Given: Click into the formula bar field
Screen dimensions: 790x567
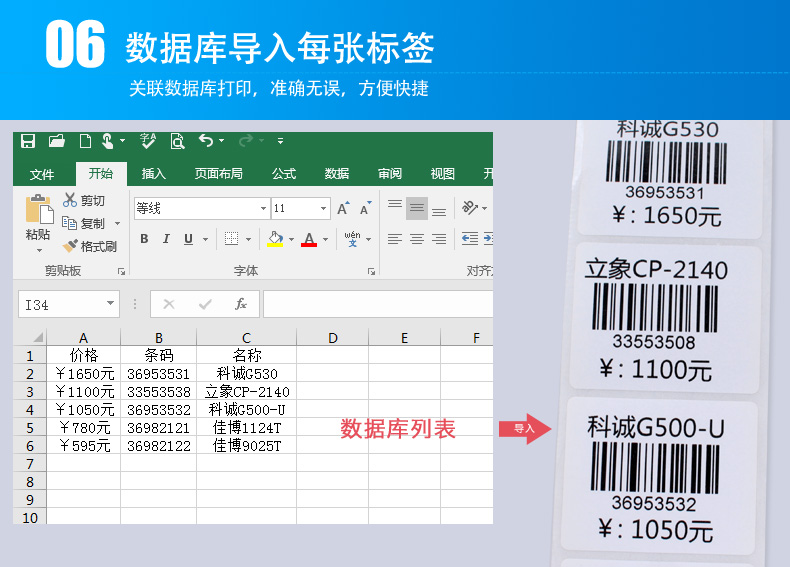Looking at the screenshot, I should (378, 304).
